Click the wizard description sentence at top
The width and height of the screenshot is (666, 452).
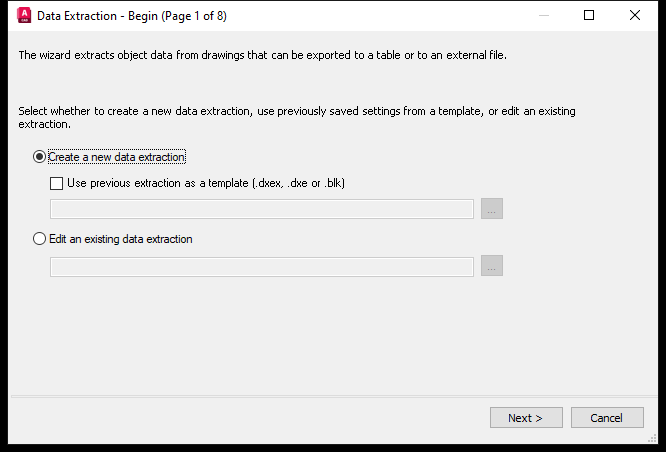pos(262,55)
